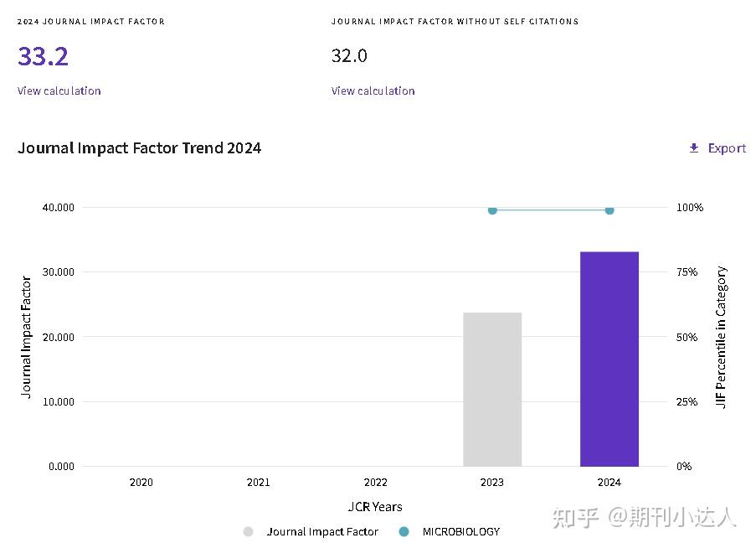Click the Export link text
The height and width of the screenshot is (548, 756).
[x=727, y=148]
